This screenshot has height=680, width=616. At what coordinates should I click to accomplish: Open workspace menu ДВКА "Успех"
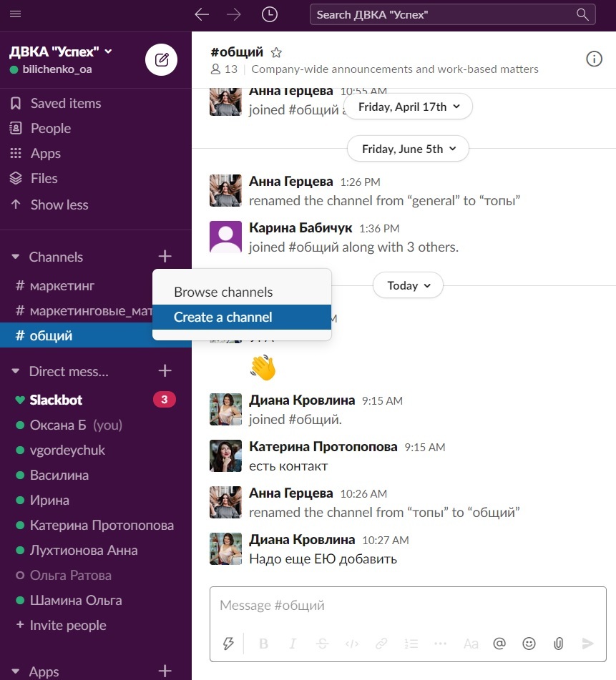pyautogui.click(x=61, y=51)
